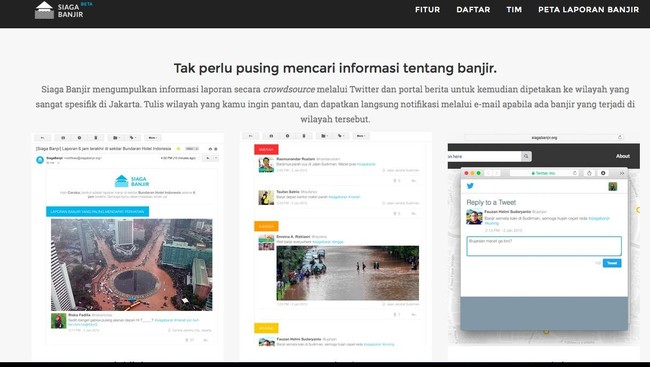Select the red MERAH alert tag
Screen dimensions: 650x367
pyautogui.click(x=266, y=150)
